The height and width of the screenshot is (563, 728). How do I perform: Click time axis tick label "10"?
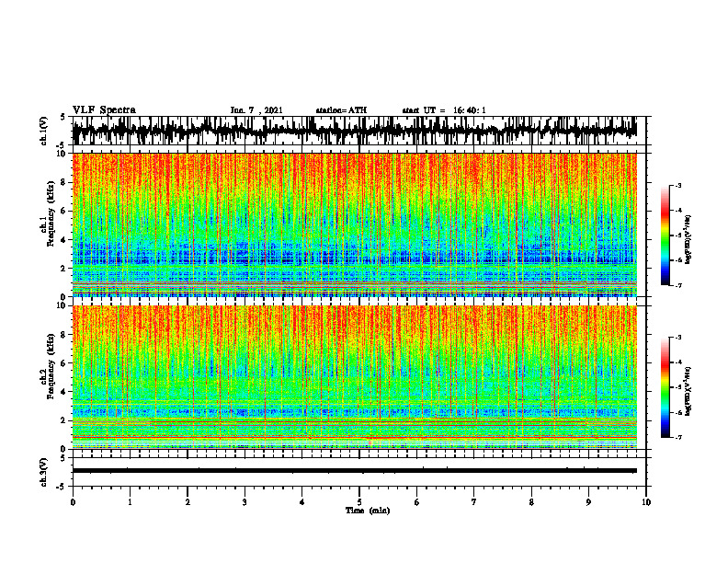pos(646,502)
